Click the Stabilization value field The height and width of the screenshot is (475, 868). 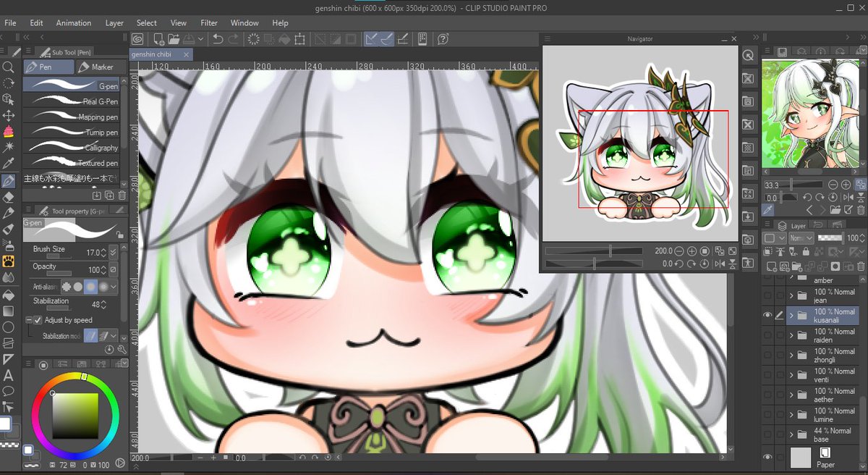(95, 305)
